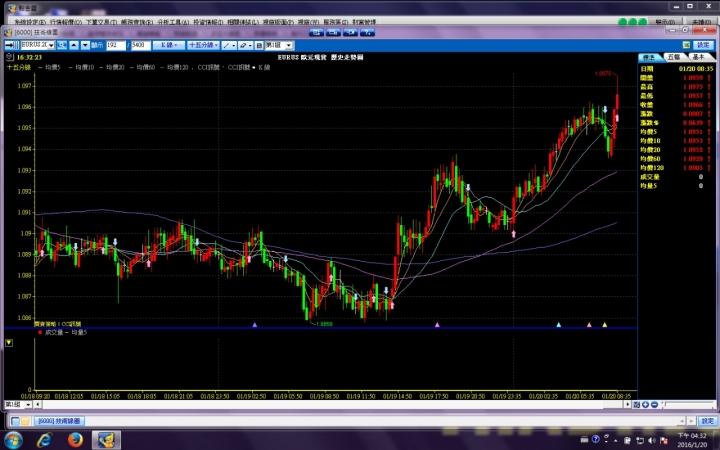Click first blue button in chart title bar
720x450 pixels.
point(316,32)
